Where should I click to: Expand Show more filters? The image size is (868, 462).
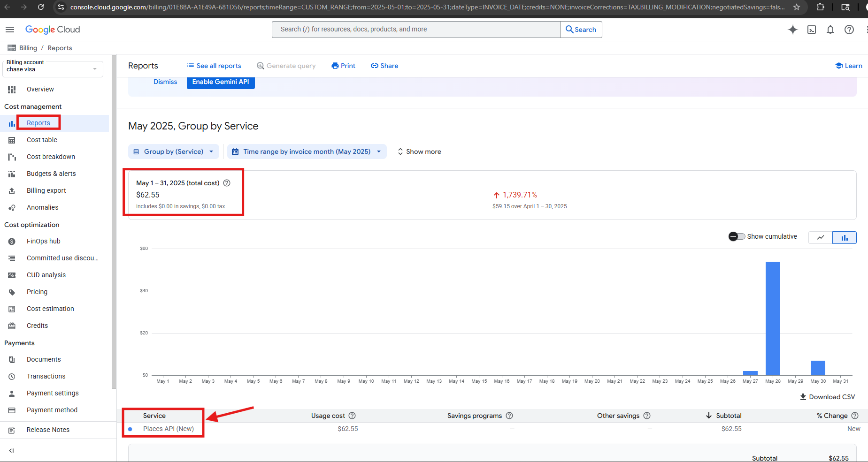[x=419, y=151]
